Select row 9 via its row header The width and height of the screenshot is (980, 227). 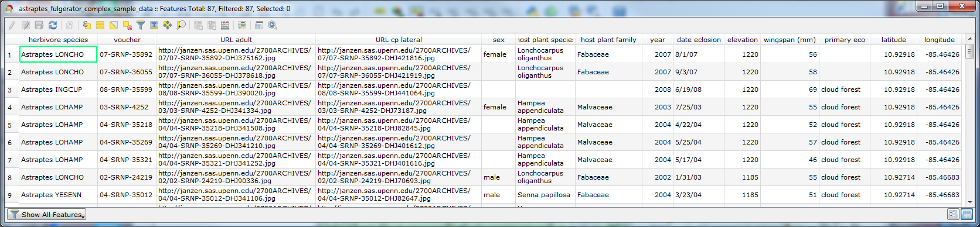[12, 195]
